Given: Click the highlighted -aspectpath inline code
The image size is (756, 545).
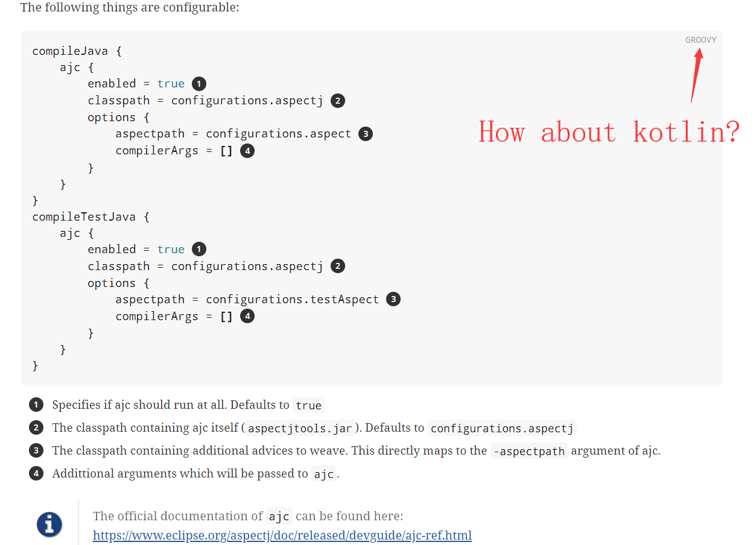Looking at the screenshot, I should coord(529,450).
